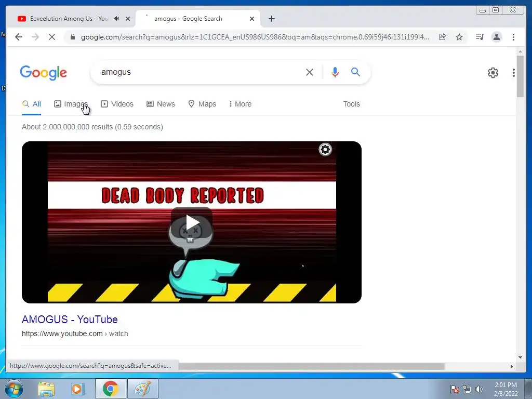The height and width of the screenshot is (399, 532).
Task: Open Google quick settings gear
Action: click(x=493, y=73)
